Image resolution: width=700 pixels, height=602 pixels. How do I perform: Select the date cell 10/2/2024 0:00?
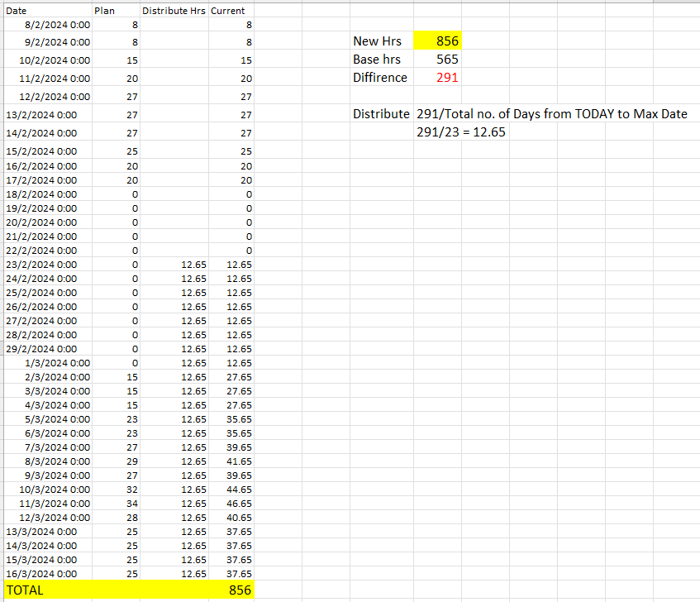pyautogui.click(x=48, y=60)
